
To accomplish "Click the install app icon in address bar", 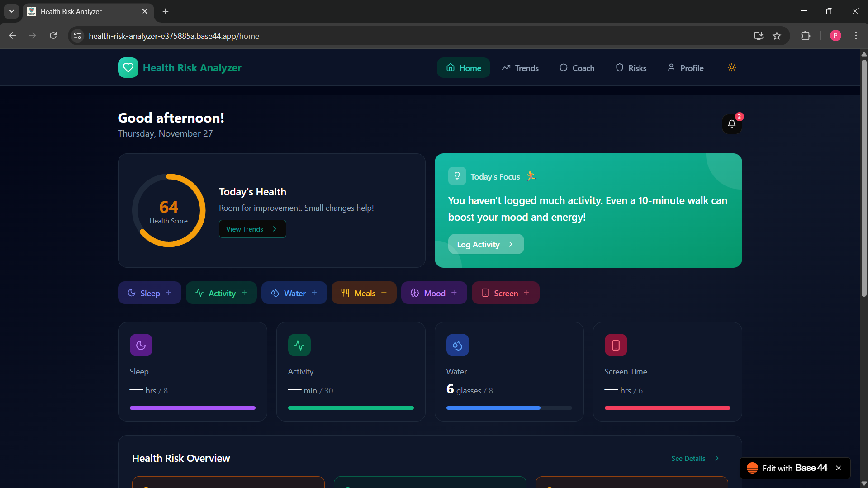I will [759, 36].
